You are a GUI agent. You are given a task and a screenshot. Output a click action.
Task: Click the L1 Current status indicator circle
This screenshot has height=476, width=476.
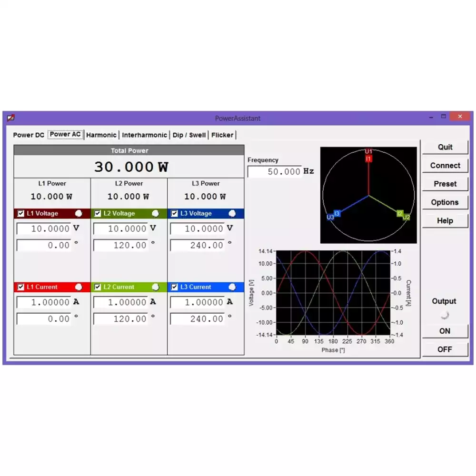[x=79, y=287]
